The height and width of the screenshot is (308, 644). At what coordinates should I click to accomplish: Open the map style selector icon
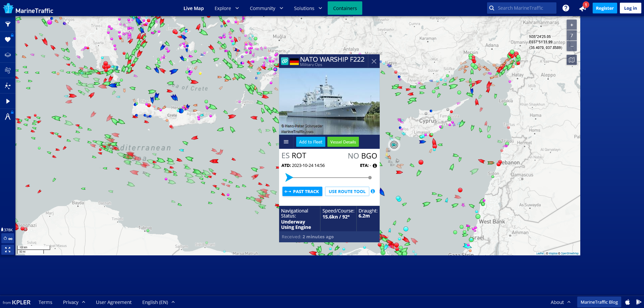point(572,60)
